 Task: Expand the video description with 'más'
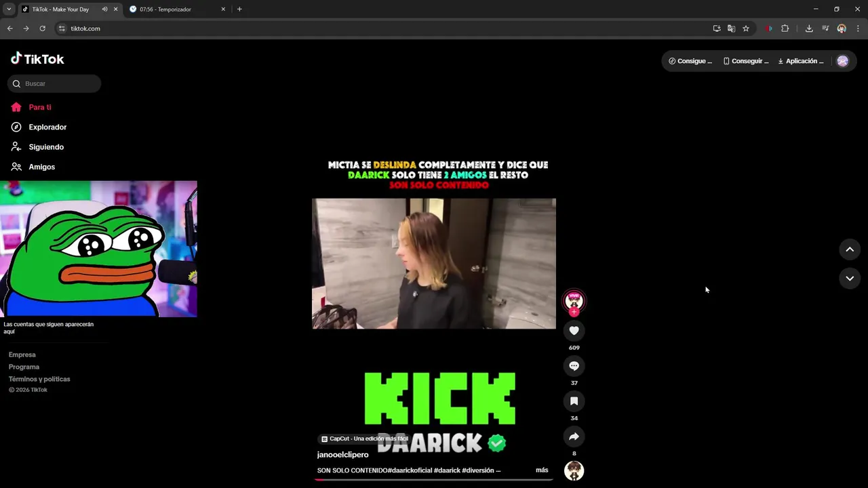(542, 470)
